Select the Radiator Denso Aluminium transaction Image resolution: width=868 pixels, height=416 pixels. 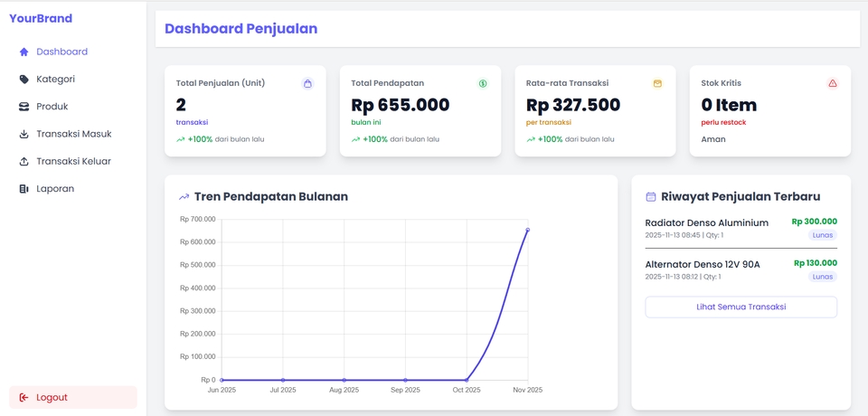[x=706, y=222]
